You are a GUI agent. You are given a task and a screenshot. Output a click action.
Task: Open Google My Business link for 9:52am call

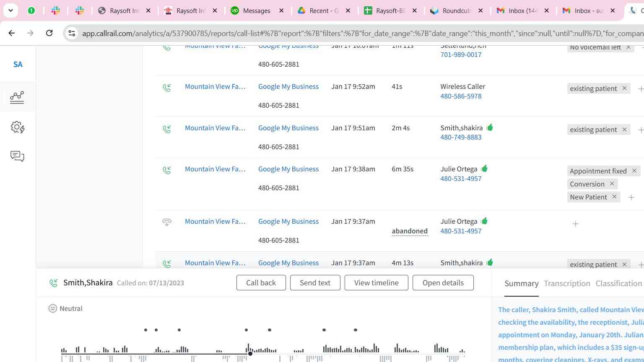[x=288, y=86]
